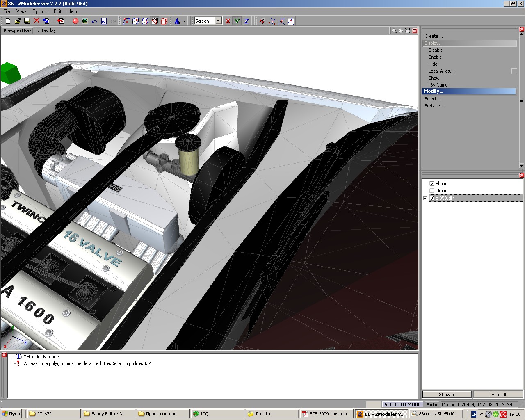The height and width of the screenshot is (420, 525).
Task: Click the Export icon with red arrow
Action: [61, 21]
